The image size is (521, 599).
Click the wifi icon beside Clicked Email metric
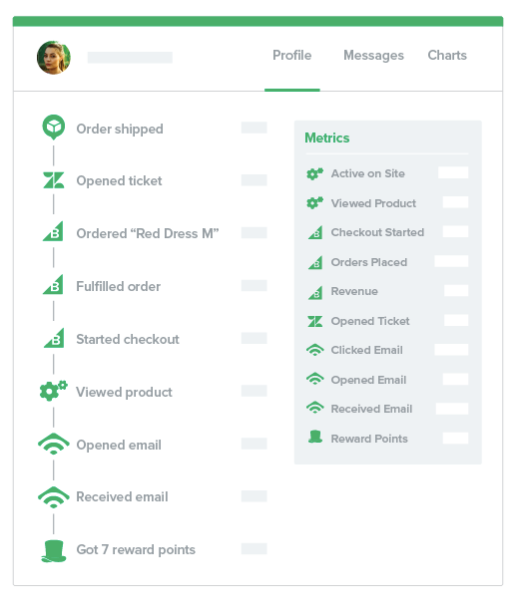coord(315,350)
